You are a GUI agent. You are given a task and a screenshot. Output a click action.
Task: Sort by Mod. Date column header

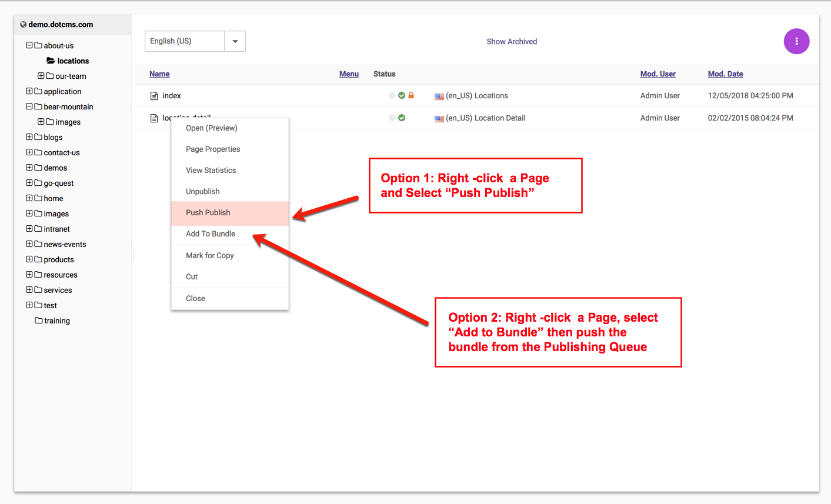click(x=725, y=74)
